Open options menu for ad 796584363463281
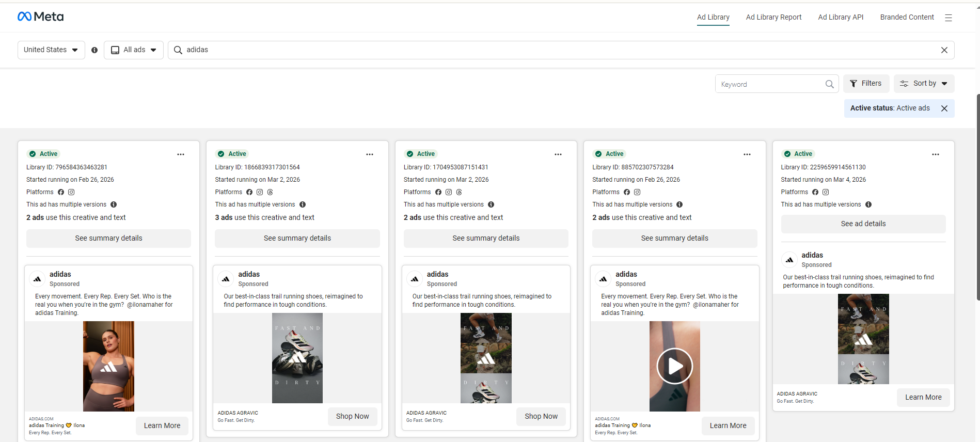The width and height of the screenshot is (980, 442). 181,154
